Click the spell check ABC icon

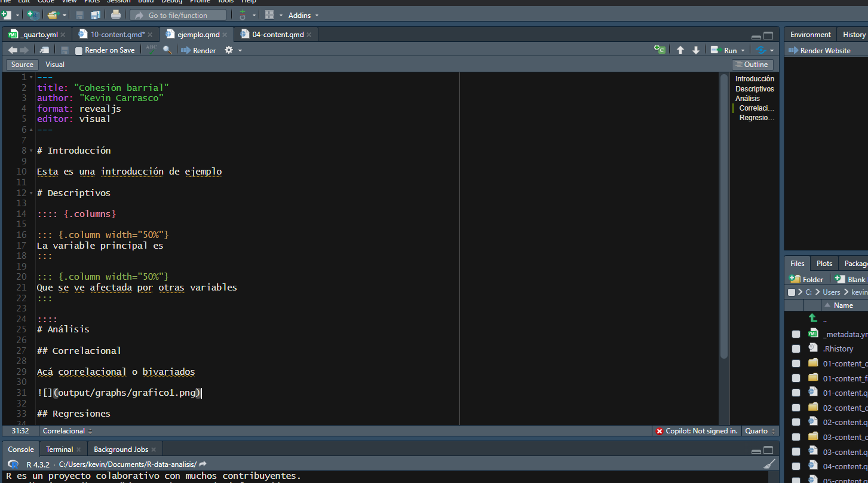pos(152,50)
